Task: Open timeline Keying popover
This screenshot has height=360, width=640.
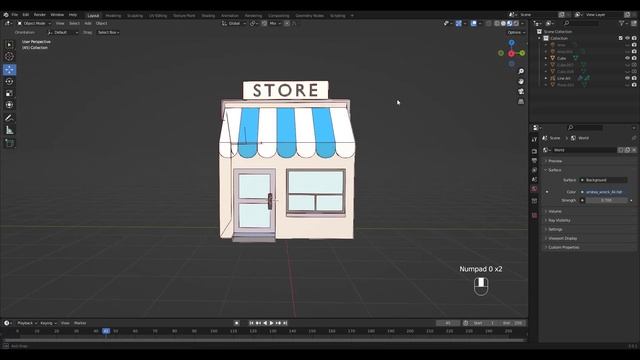Action: [x=48, y=323]
